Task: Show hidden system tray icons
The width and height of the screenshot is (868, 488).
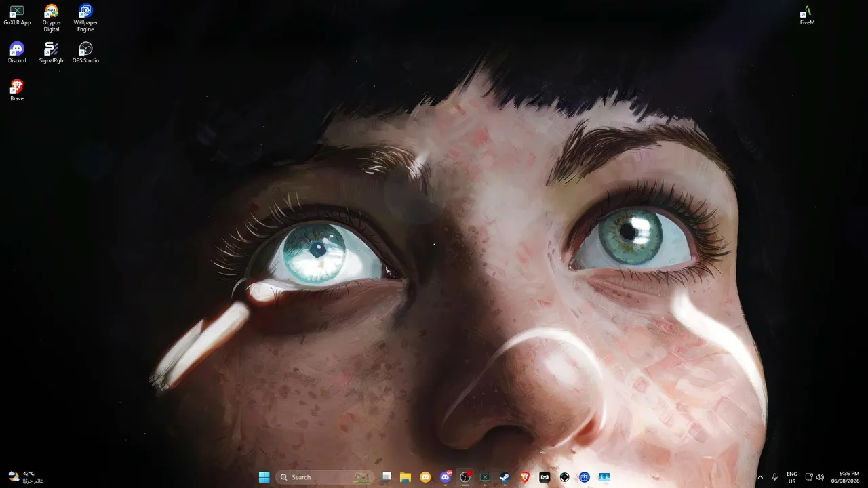Action: (760, 477)
